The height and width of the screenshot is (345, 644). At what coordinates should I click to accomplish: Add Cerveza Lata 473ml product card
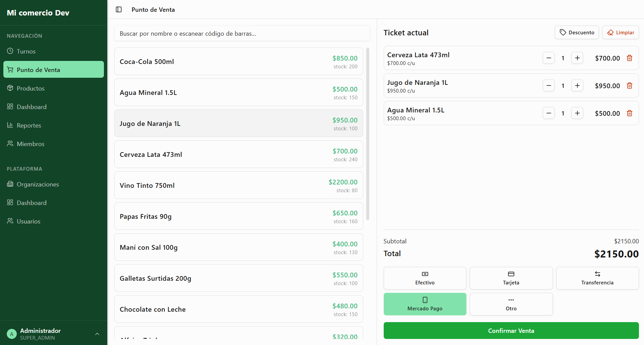238,154
